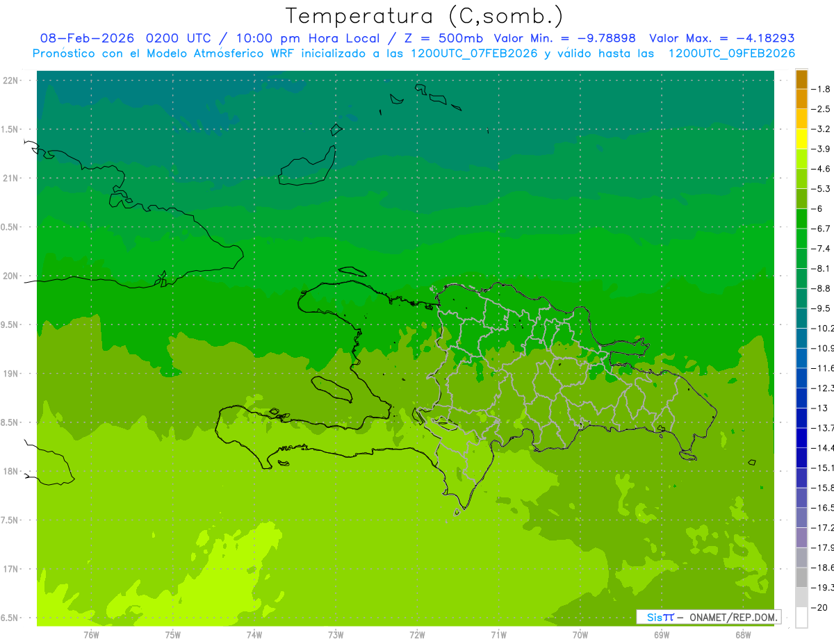Pick the lime swatch between -3.9 and -4.6
Screen dimensions: 834x644
[x=801, y=158]
